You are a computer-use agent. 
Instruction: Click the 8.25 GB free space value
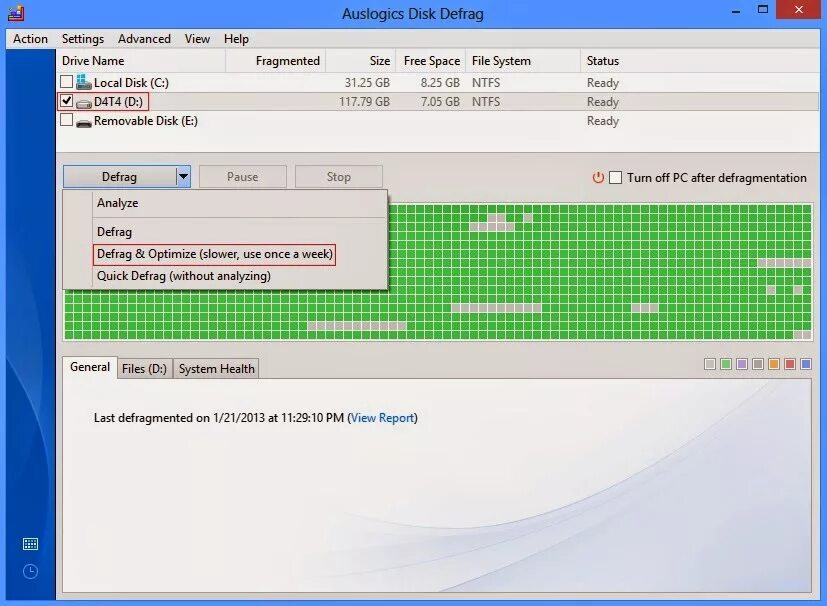440,83
